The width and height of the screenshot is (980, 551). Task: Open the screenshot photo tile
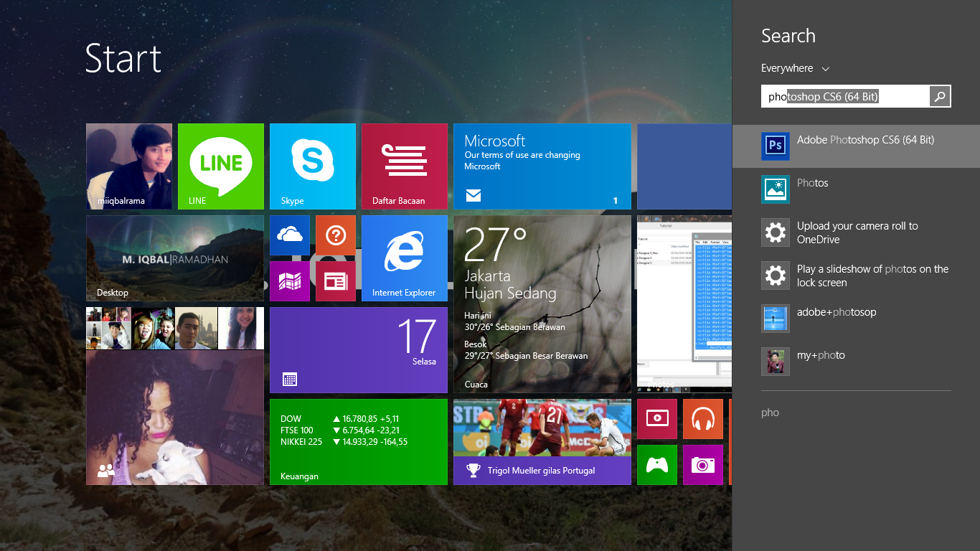pos(684,304)
